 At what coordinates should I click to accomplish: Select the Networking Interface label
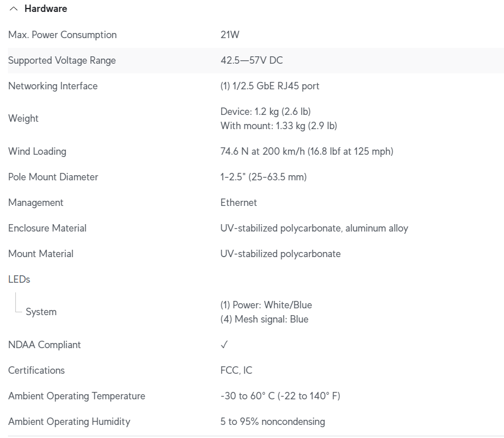(53, 86)
